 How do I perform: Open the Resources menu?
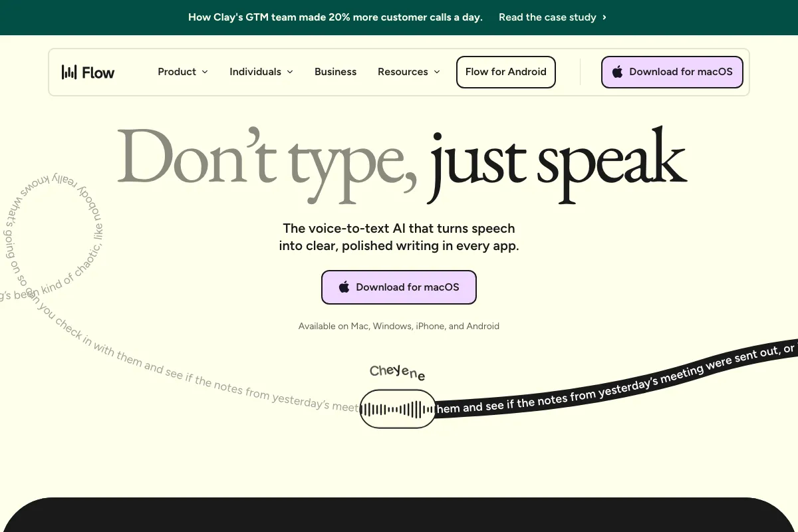(x=402, y=72)
